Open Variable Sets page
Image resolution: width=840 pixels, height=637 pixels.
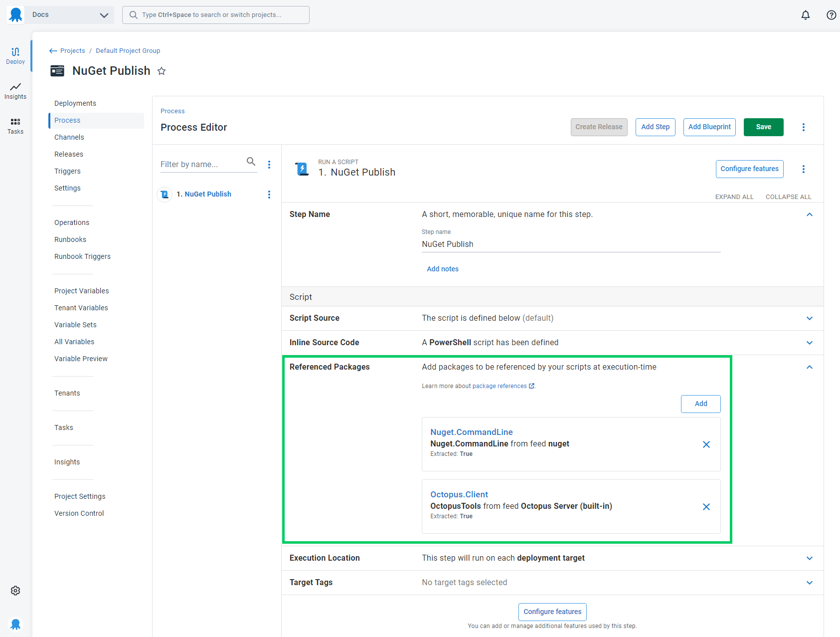point(75,325)
